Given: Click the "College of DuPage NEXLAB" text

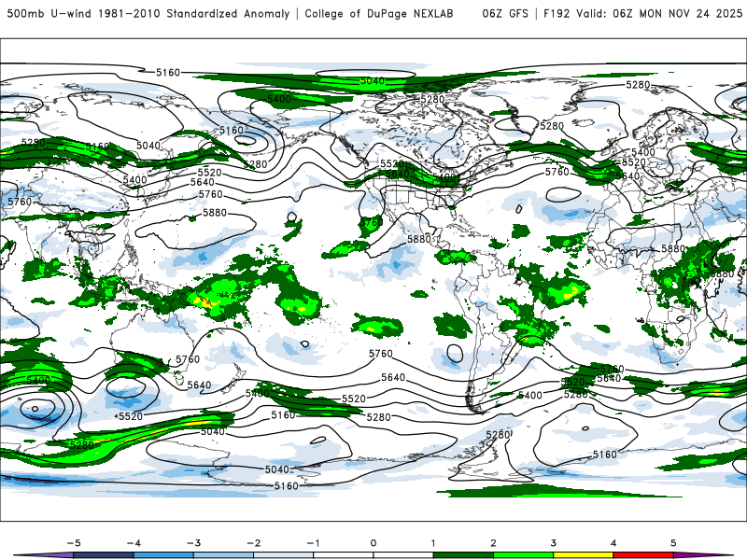Looking at the screenshot, I should 379,13.
